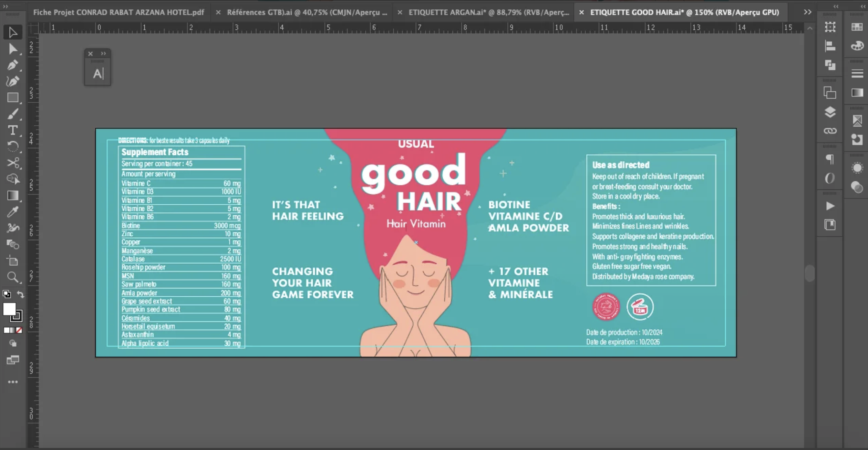
Task: Set paint to None red-slash box
Action: [x=19, y=330]
